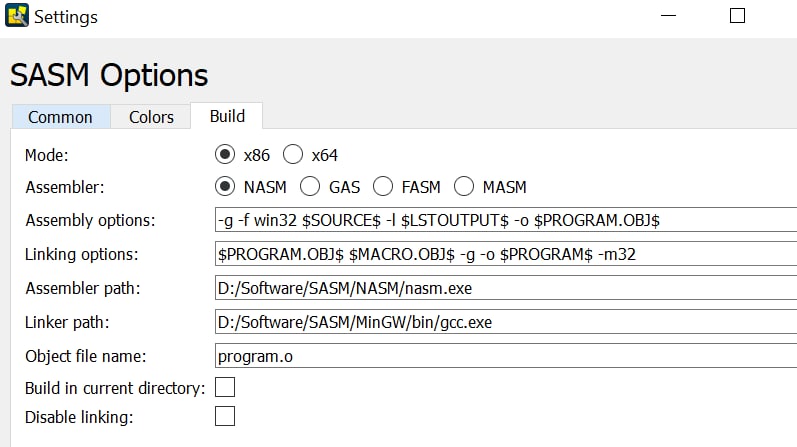Click the SASM Options heading
The height and width of the screenshot is (447, 797).
coord(109,75)
